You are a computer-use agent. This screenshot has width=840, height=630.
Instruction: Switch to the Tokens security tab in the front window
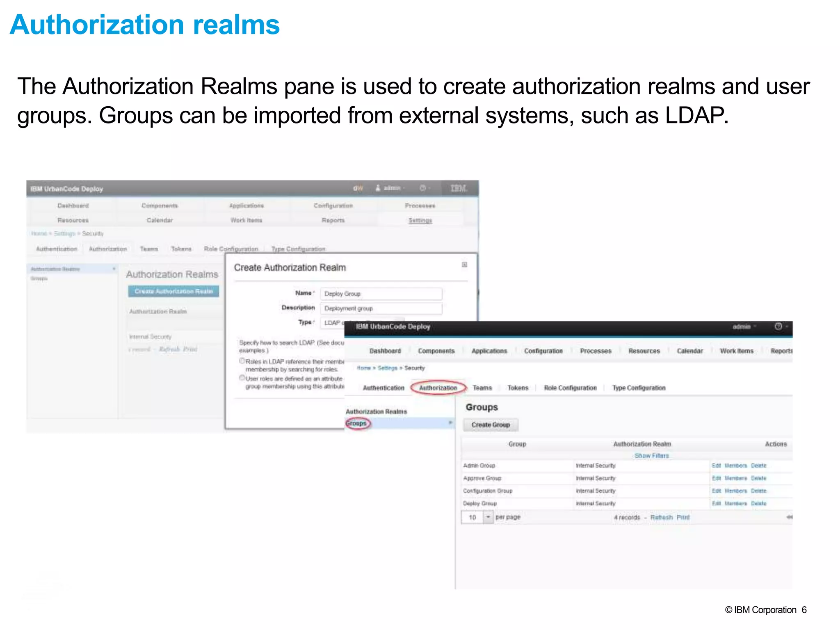tap(518, 388)
